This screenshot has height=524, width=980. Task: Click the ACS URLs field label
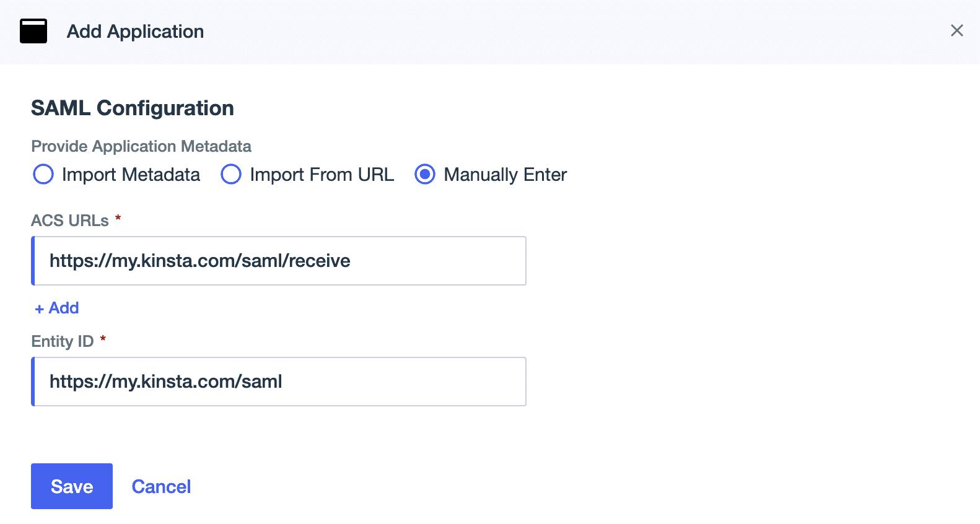click(x=69, y=220)
